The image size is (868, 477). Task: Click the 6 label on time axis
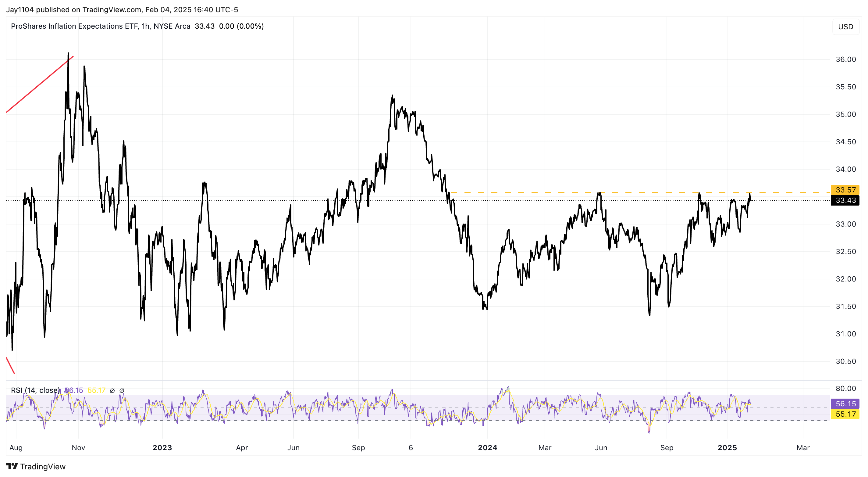(x=411, y=448)
